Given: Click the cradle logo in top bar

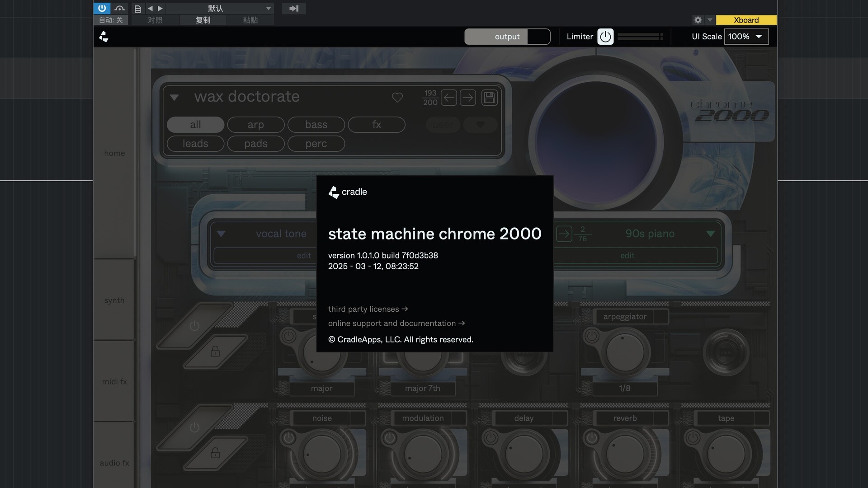Looking at the screenshot, I should click(104, 37).
